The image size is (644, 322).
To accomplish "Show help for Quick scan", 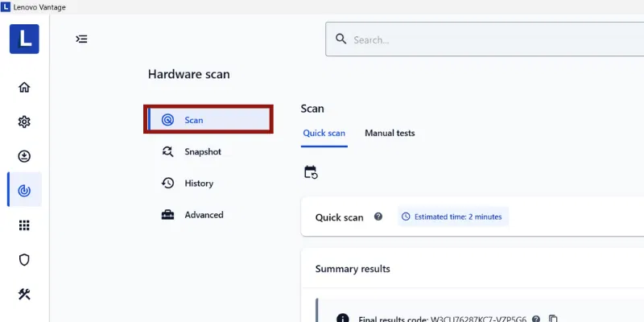I will pyautogui.click(x=378, y=217).
